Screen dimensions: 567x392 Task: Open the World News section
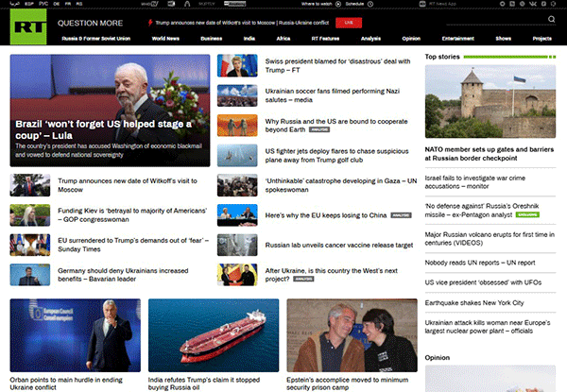click(x=165, y=39)
